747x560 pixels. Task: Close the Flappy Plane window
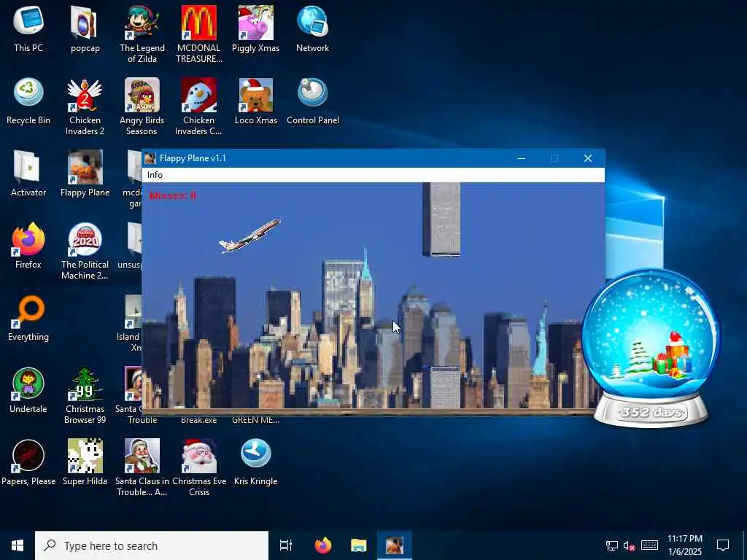588,158
